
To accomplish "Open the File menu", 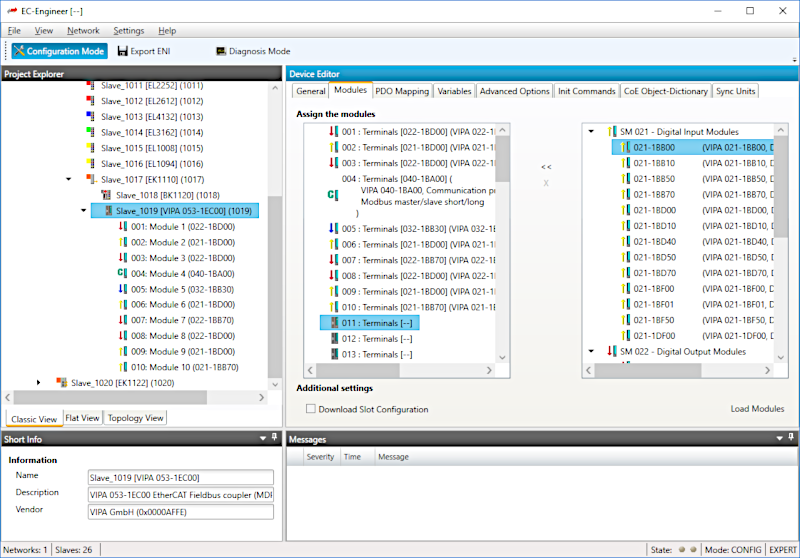I will [x=14, y=31].
